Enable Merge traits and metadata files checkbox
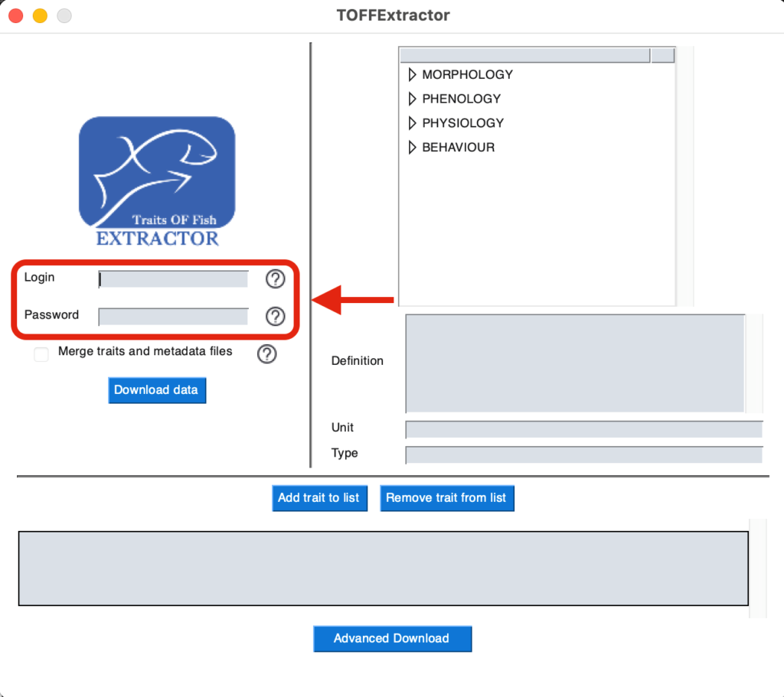 click(x=41, y=354)
